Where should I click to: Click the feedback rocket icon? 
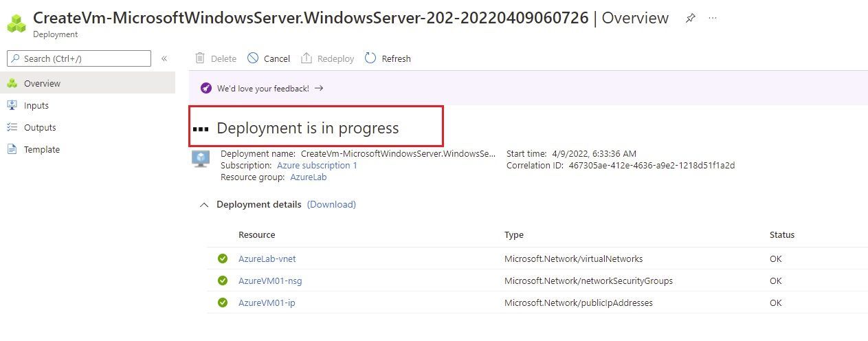(x=205, y=88)
